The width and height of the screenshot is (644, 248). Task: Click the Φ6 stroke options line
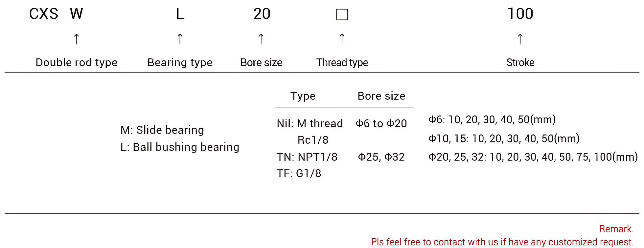pyautogui.click(x=492, y=119)
